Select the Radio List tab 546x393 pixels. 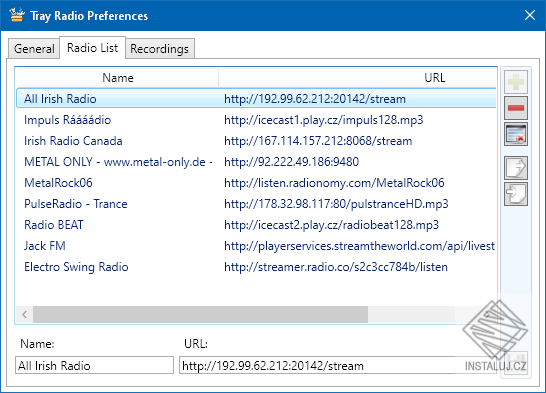93,47
